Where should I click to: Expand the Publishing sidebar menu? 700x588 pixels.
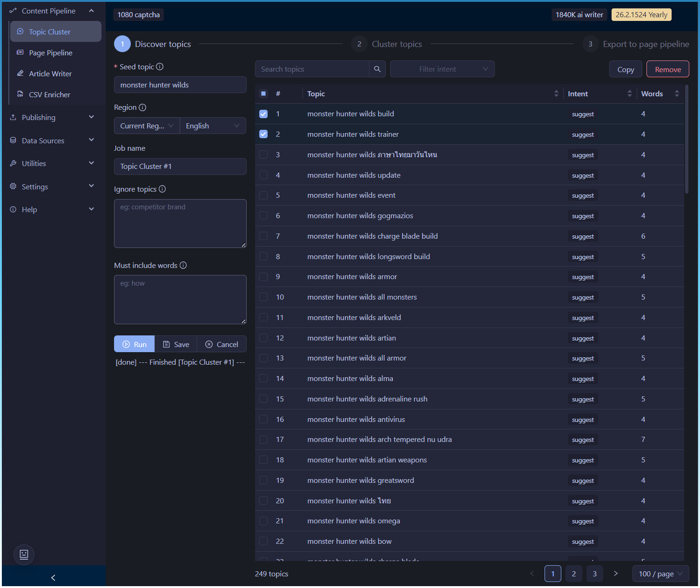(52, 118)
